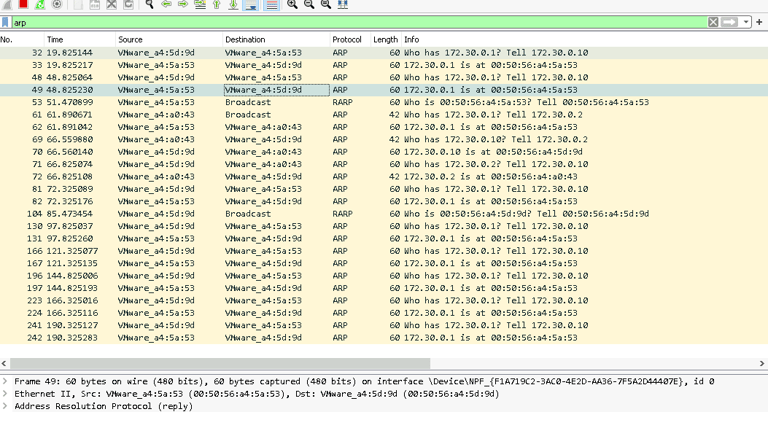
Task: Select packet 33 at time 19.825217
Action: (384, 65)
